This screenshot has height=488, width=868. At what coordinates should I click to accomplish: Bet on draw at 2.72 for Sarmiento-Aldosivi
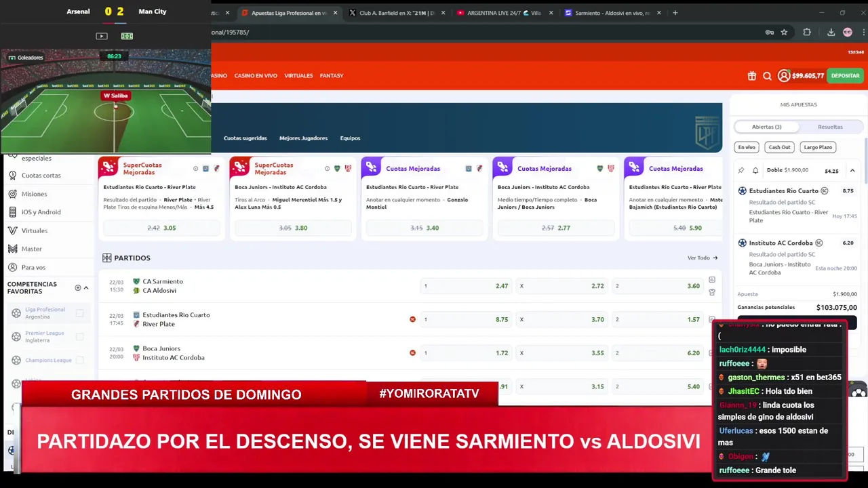pyautogui.click(x=561, y=286)
